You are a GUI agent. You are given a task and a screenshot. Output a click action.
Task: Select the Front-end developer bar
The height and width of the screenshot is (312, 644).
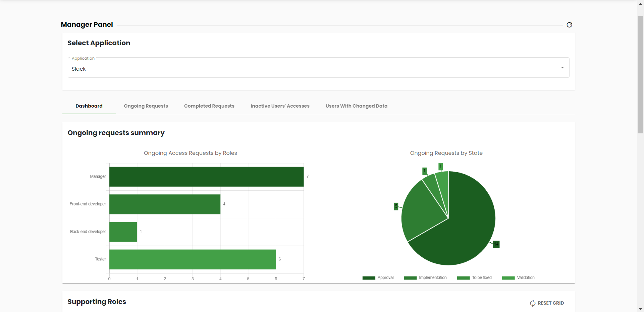[x=165, y=204]
